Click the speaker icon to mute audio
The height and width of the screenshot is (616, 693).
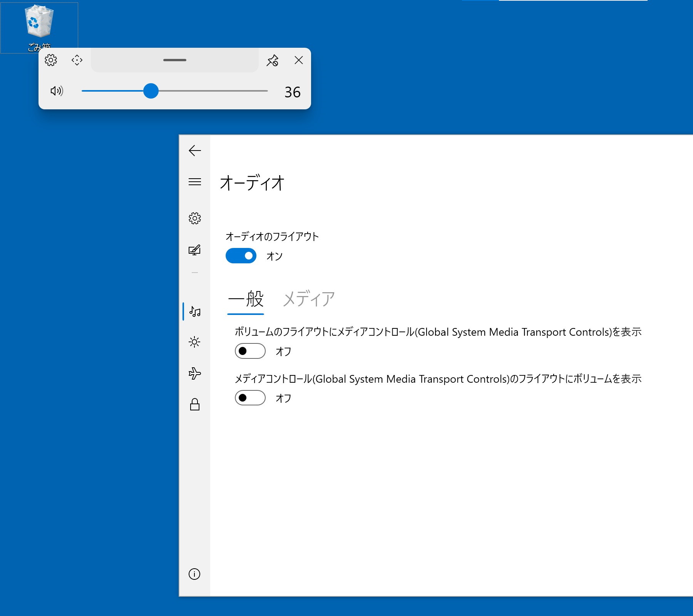57,91
